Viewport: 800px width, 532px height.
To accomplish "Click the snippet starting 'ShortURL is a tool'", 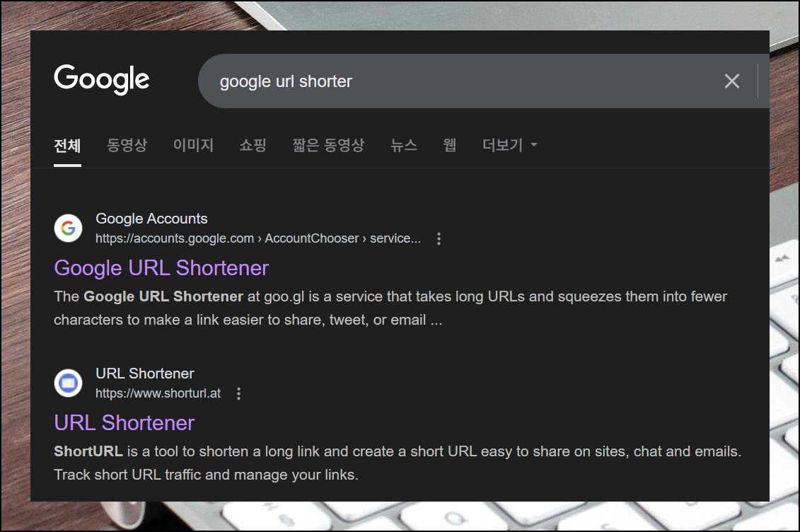I will (398, 463).
